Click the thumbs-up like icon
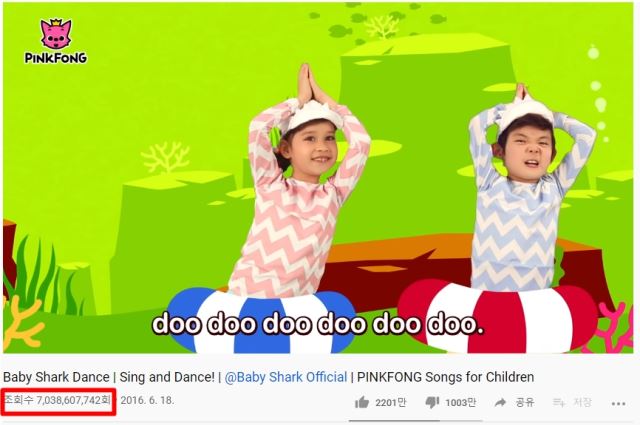Image resolution: width=640 pixels, height=425 pixels. tap(362, 403)
